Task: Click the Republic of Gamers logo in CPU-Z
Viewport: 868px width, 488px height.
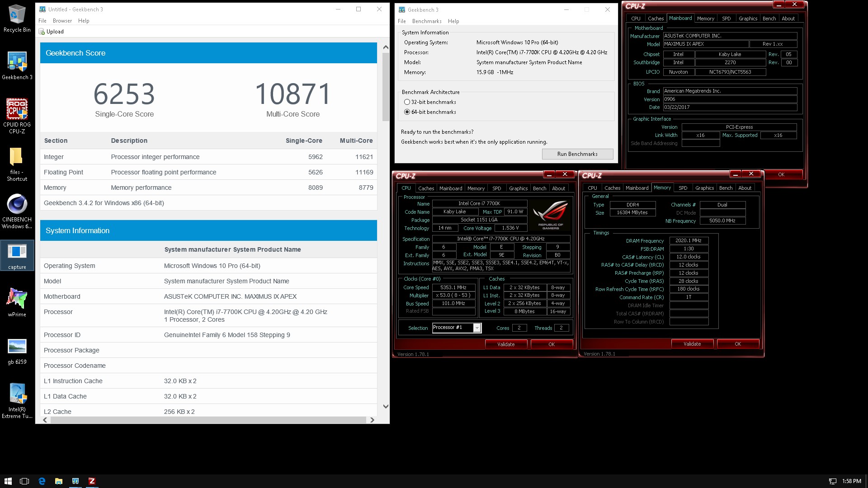Action: point(551,216)
